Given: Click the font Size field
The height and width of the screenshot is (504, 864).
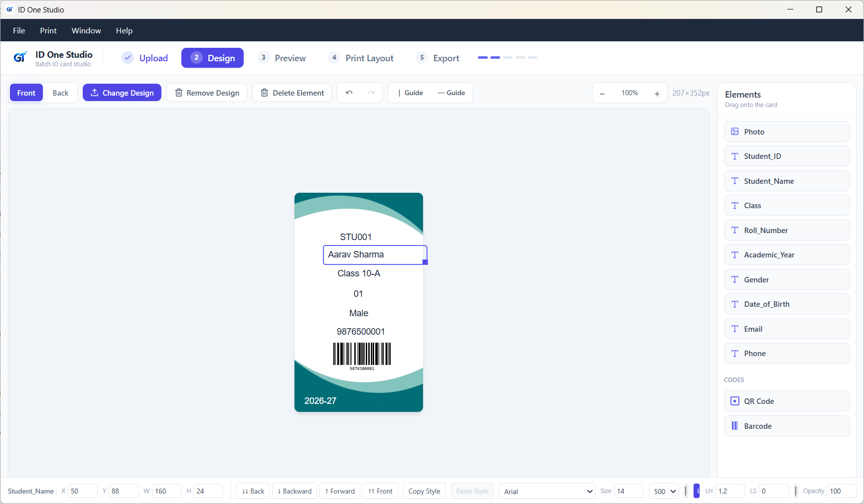Looking at the screenshot, I should tap(629, 491).
